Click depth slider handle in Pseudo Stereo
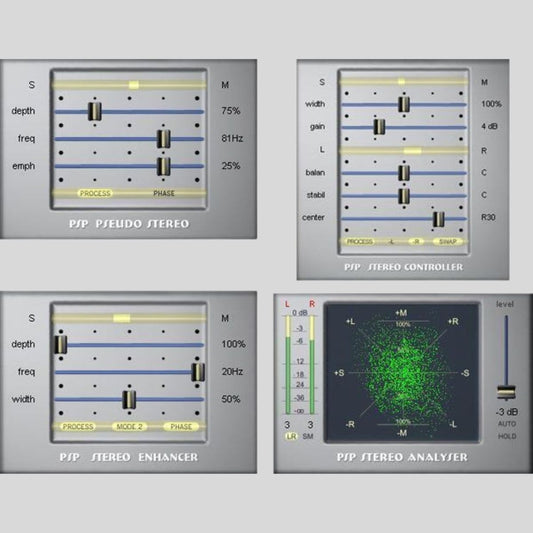Image resolution: width=533 pixels, height=533 pixels. (95, 111)
